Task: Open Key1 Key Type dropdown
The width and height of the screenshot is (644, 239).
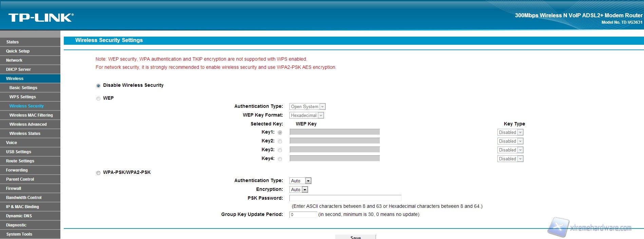Action: click(510, 133)
